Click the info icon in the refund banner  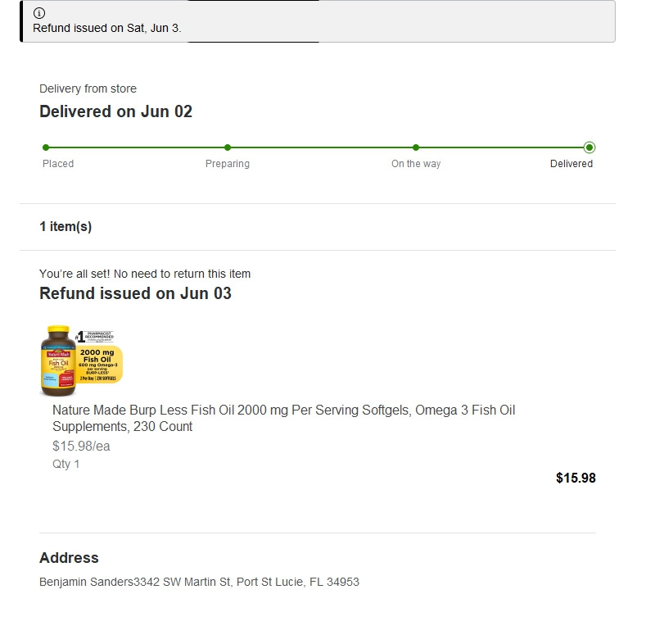(39, 13)
